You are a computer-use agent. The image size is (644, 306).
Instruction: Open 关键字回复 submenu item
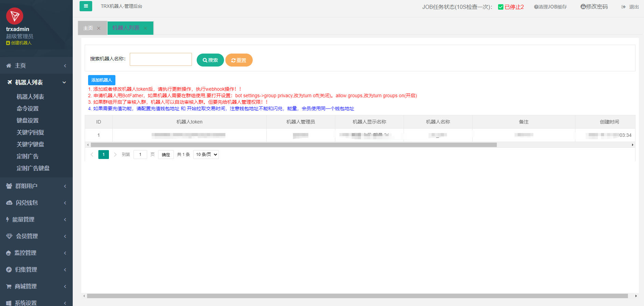pyautogui.click(x=30, y=133)
